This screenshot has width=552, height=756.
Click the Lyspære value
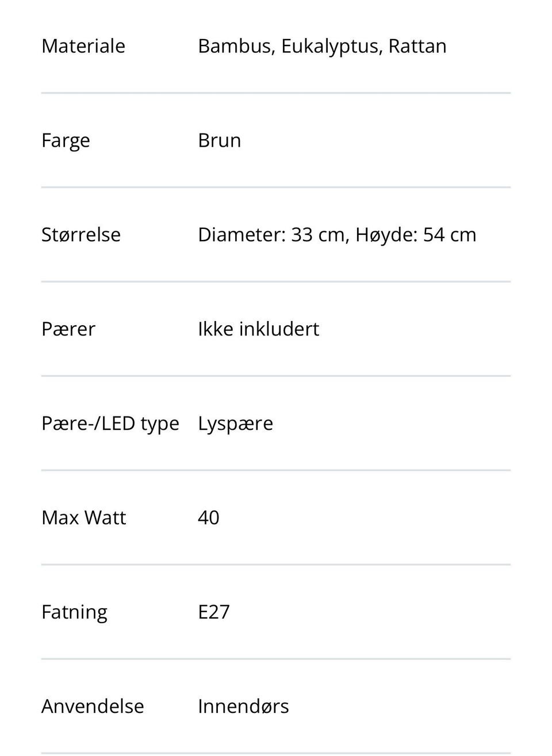[x=235, y=424]
